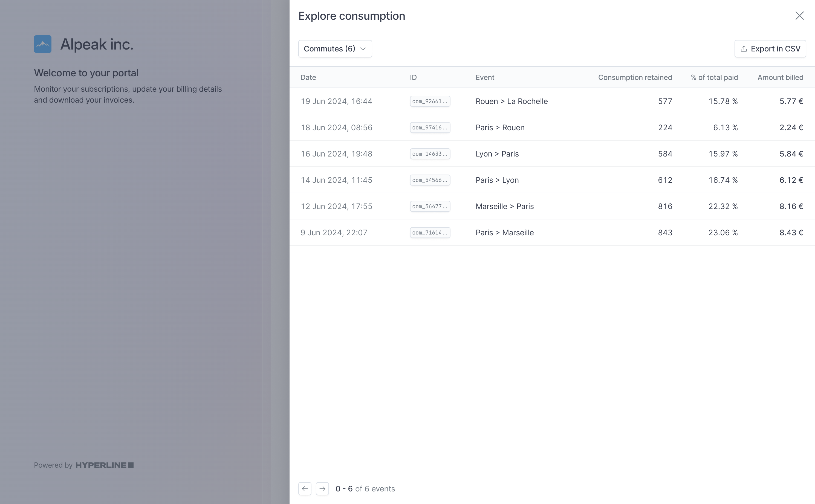
Task: Select the Paris > Rouen event
Action: click(x=500, y=127)
